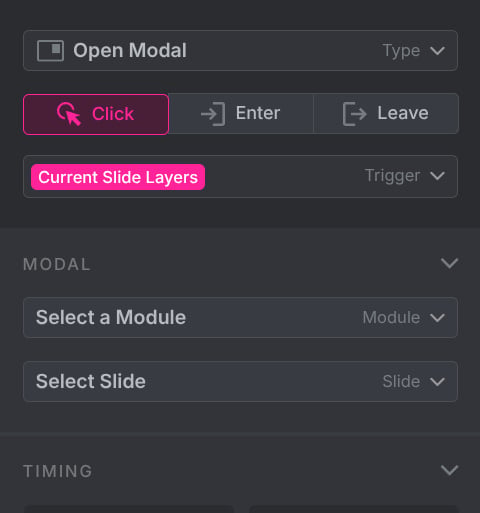
Task: Click the Enter arrow icon
Action: pos(213,114)
